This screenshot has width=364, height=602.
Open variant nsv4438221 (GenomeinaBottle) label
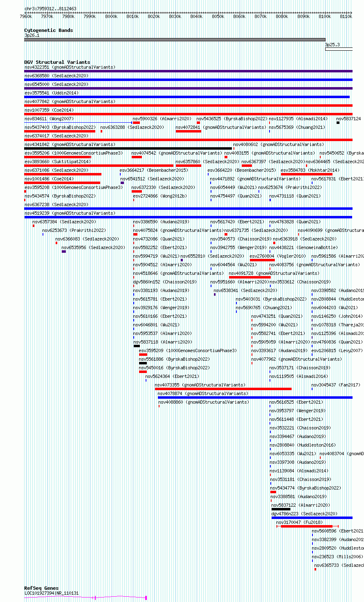pos(304,247)
